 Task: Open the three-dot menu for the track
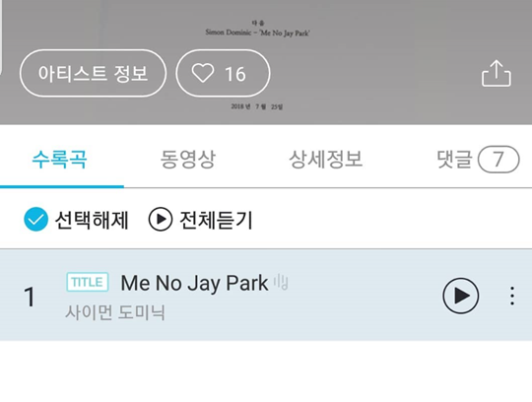(x=512, y=296)
